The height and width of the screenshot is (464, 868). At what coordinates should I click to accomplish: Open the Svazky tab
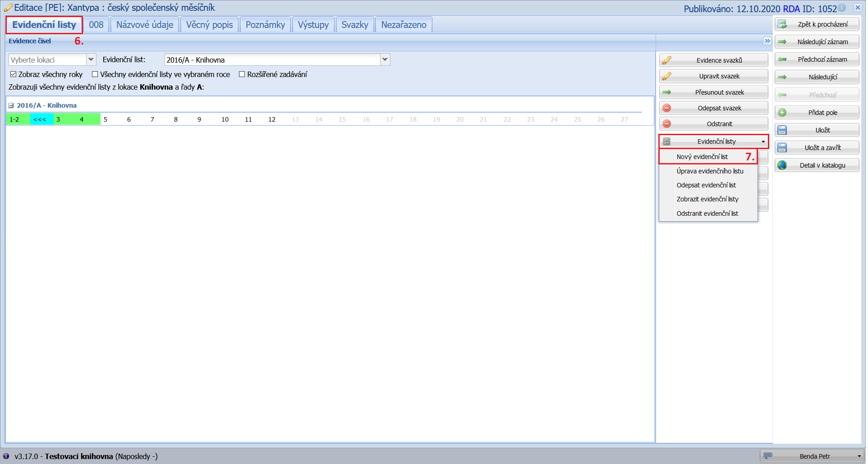[355, 25]
